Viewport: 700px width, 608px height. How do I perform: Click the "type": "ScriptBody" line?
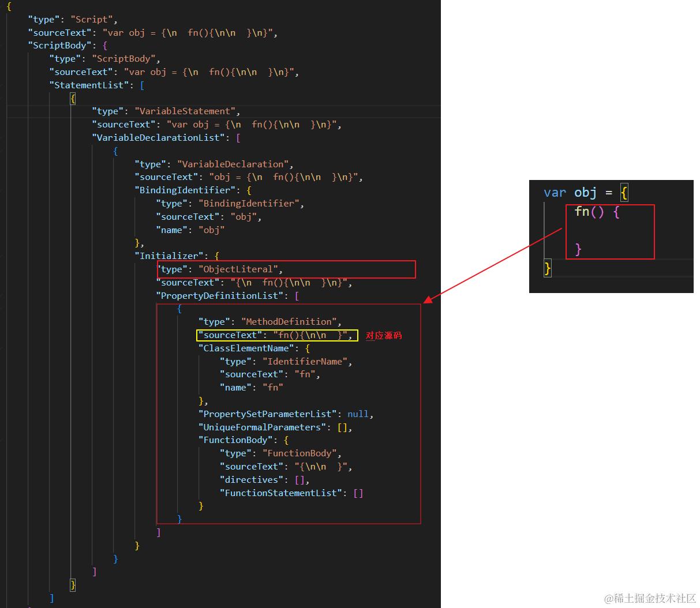point(105,59)
